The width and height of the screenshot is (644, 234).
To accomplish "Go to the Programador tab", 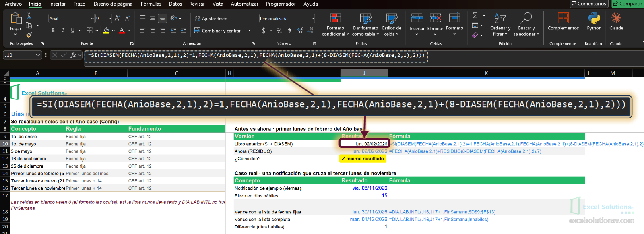I will pyautogui.click(x=281, y=4).
